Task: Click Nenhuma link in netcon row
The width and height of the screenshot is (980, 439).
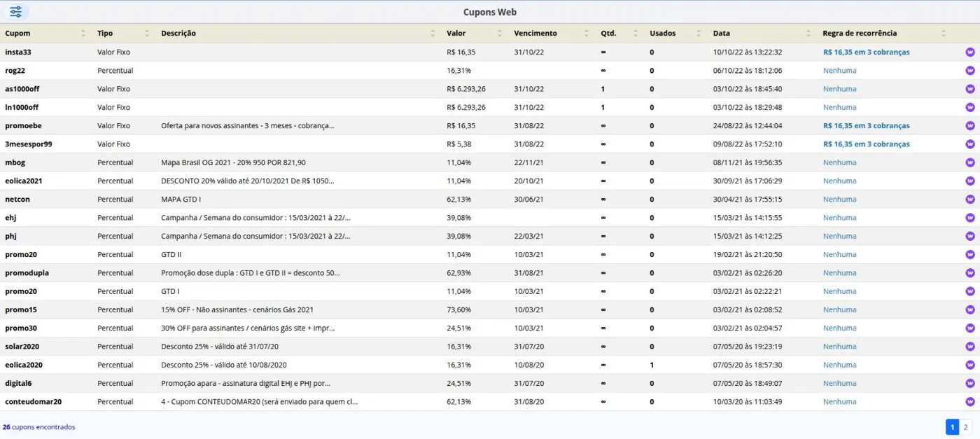Action: click(839, 200)
